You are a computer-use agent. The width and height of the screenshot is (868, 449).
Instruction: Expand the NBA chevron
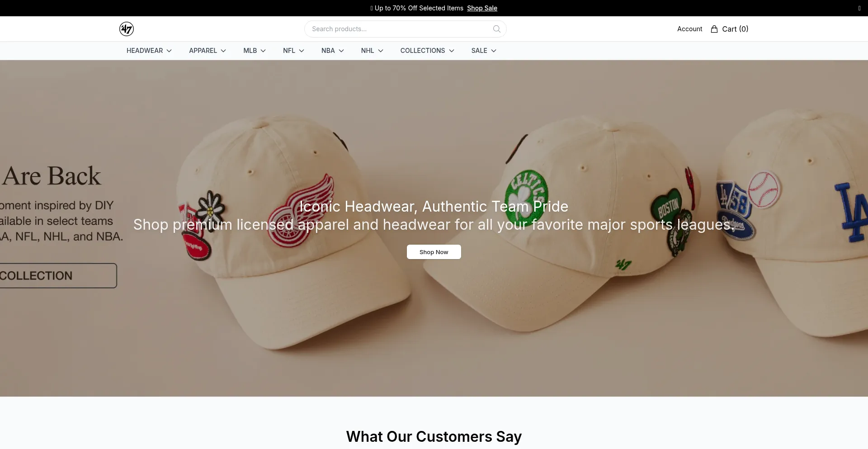[x=341, y=51]
